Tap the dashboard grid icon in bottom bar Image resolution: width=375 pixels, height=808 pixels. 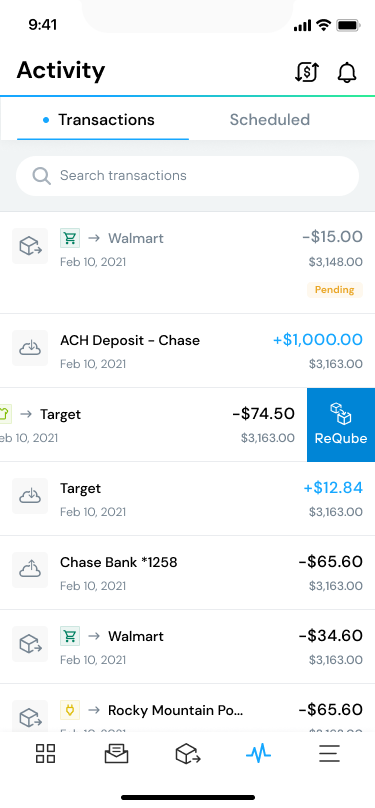45,753
